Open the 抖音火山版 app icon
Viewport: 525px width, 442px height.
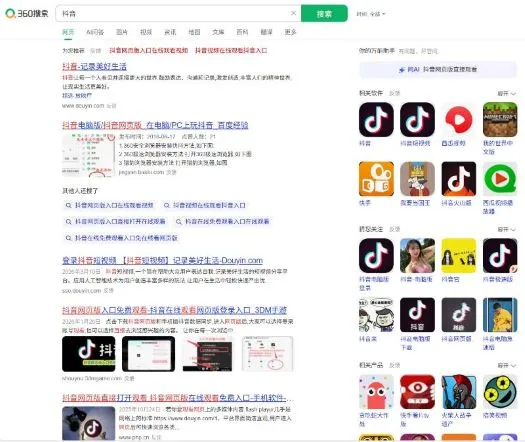458,179
